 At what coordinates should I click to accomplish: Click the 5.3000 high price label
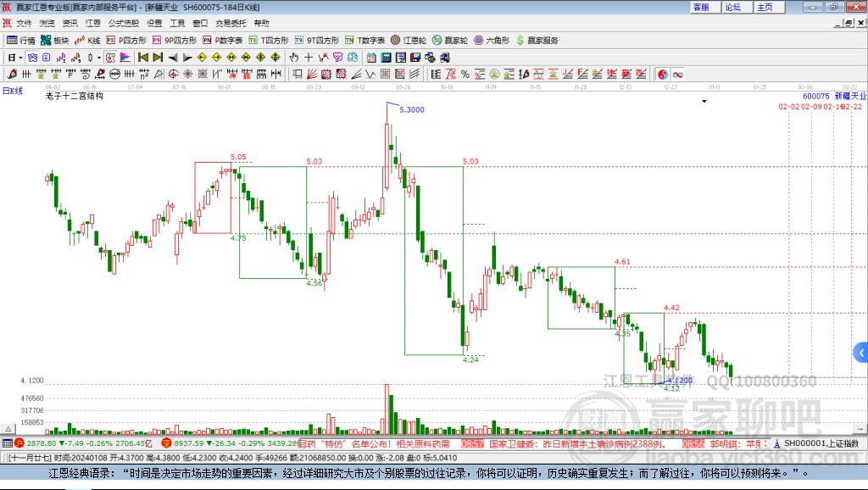[x=412, y=109]
